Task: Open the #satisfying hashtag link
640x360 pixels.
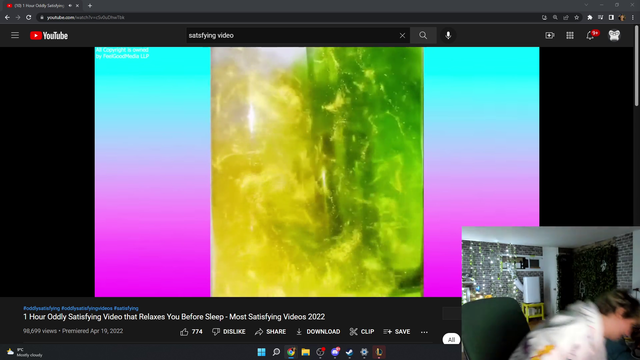Action: coord(126,308)
